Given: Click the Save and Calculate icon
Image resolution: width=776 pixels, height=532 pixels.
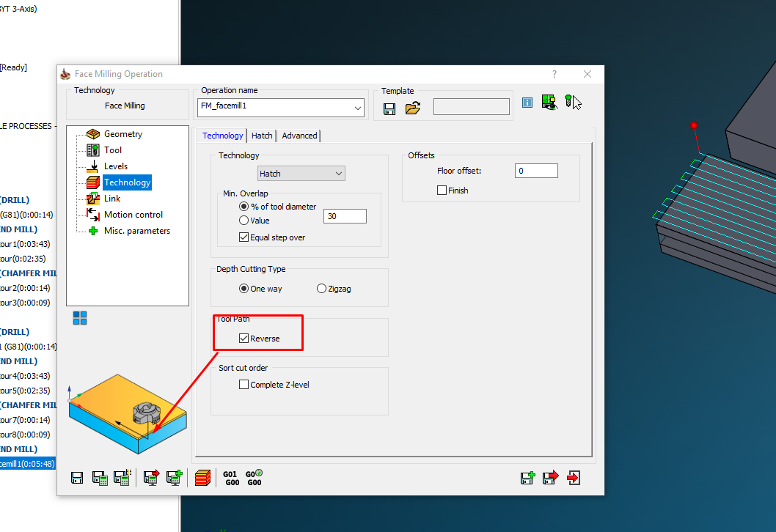Looking at the screenshot, I should point(100,478).
